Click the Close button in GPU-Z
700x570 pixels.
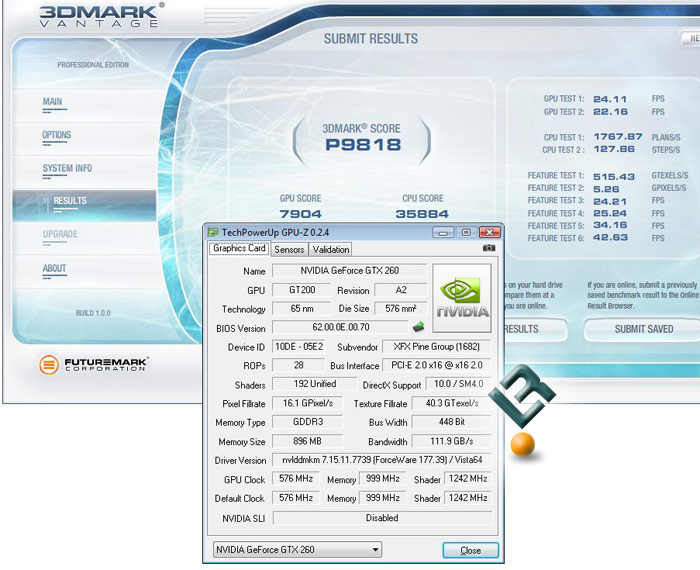coord(471,550)
